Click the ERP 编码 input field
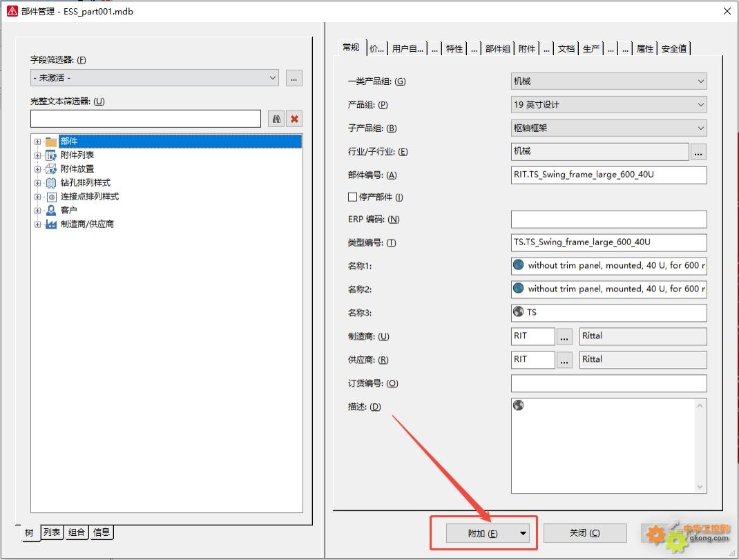The height and width of the screenshot is (560, 739). click(609, 219)
